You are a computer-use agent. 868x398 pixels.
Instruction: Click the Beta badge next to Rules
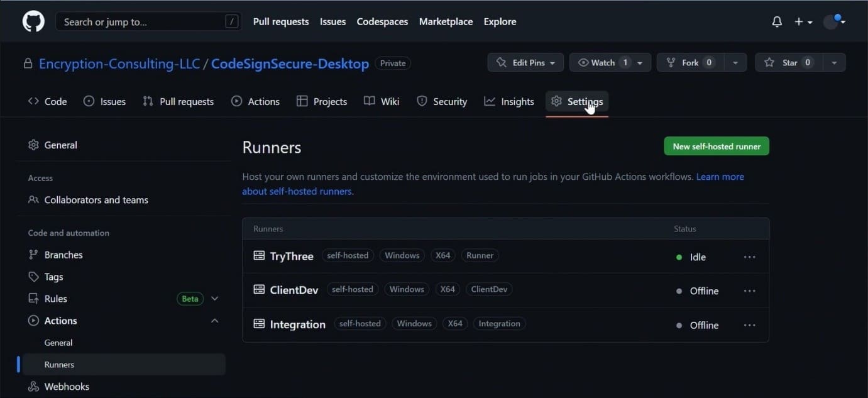point(190,299)
